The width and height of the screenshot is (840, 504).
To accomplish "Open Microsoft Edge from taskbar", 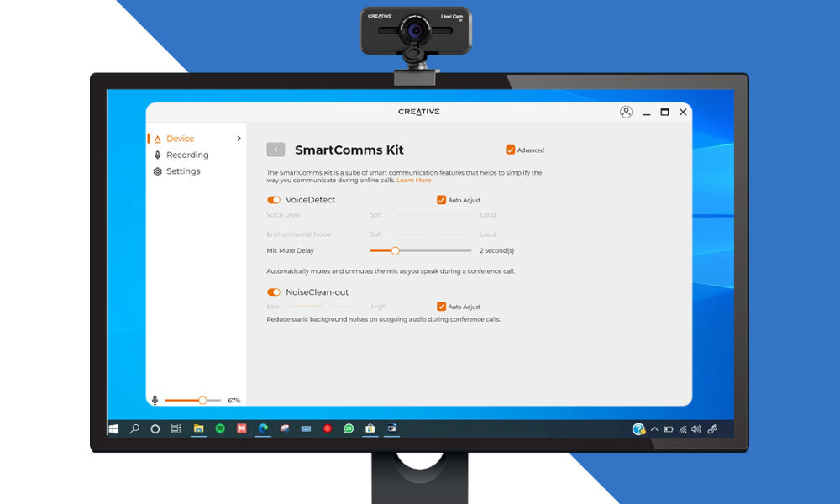I will point(263,428).
